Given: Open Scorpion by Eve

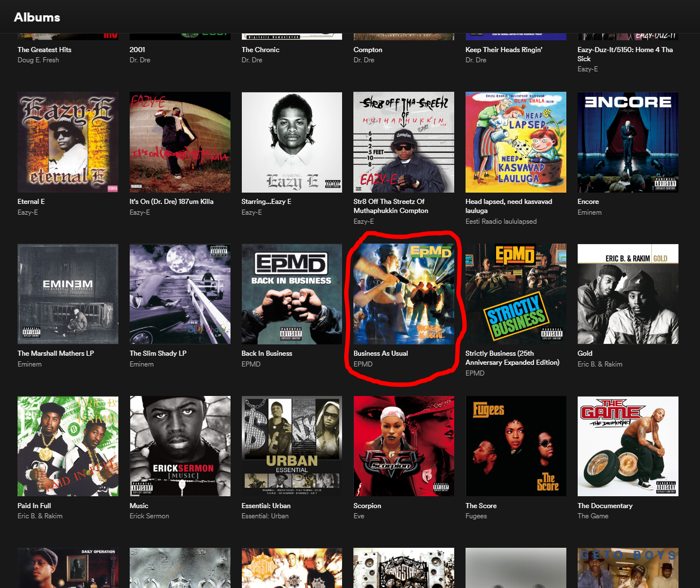Looking at the screenshot, I should pyautogui.click(x=403, y=446).
